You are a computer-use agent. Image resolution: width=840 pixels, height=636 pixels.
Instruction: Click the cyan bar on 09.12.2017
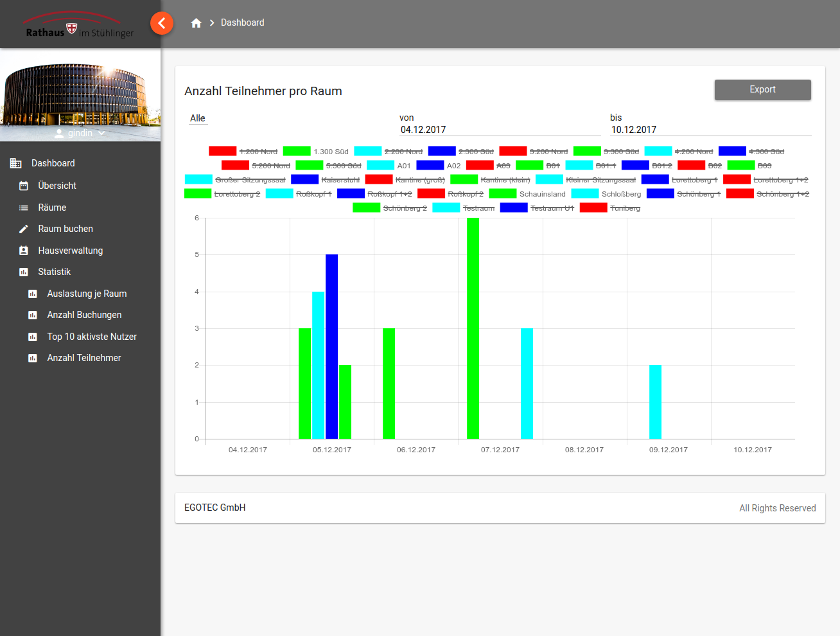pyautogui.click(x=655, y=402)
